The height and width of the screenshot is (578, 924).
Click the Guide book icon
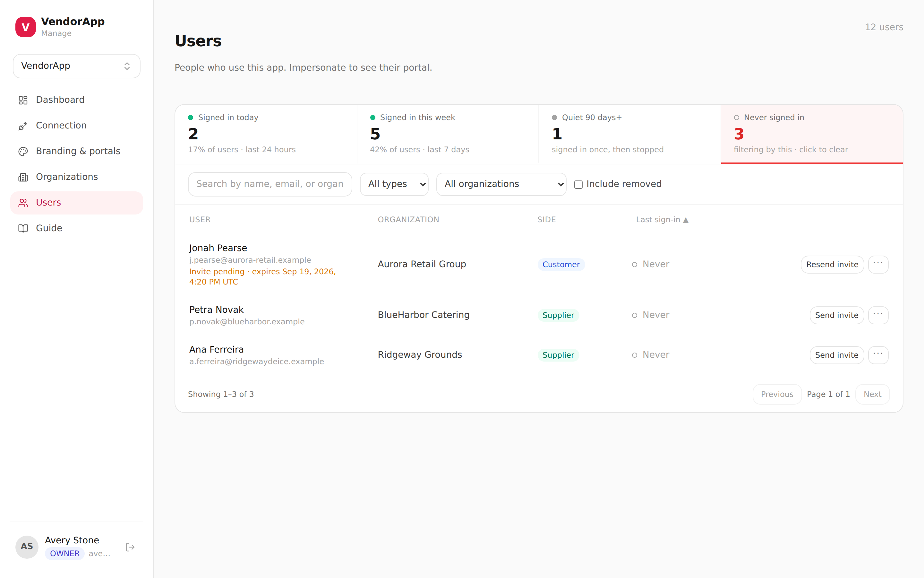[x=23, y=228]
